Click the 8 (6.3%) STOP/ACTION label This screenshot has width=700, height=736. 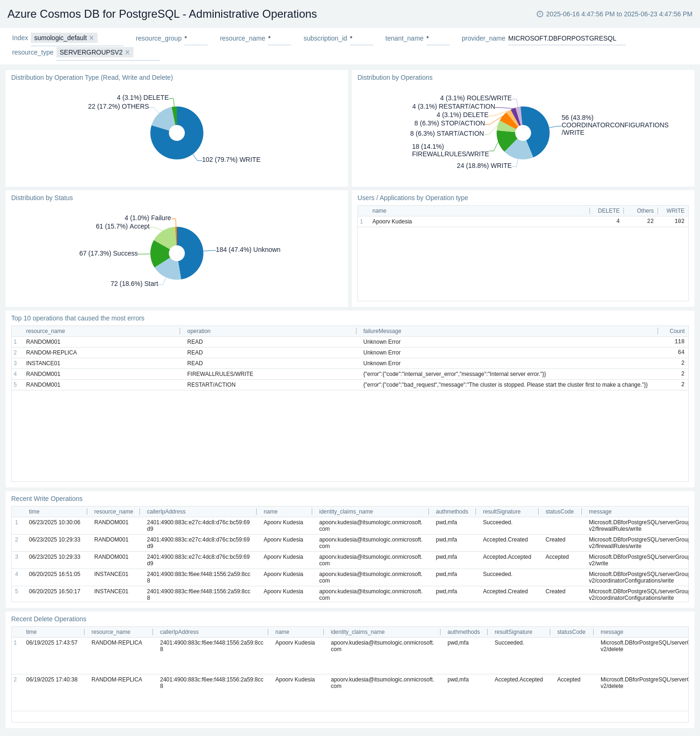click(449, 123)
